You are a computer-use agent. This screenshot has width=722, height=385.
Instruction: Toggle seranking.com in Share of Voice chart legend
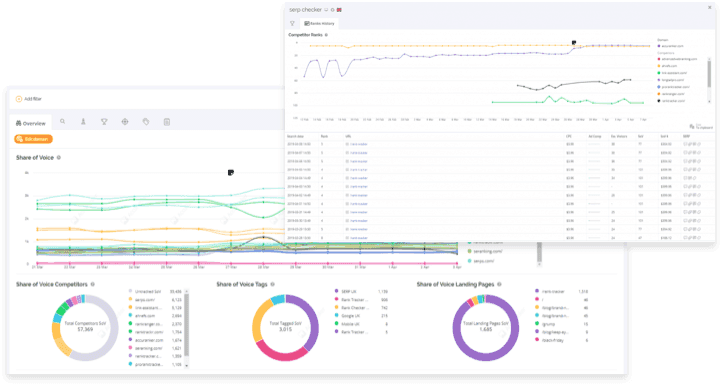pos(485,251)
